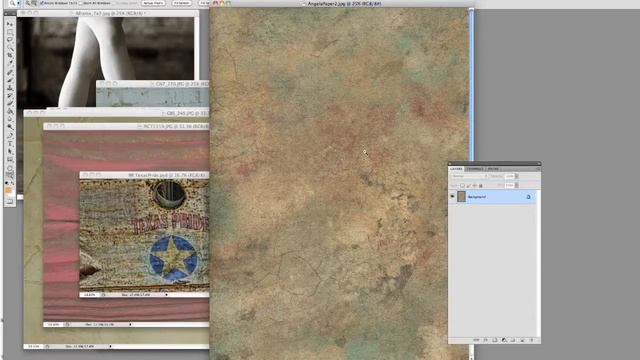The image size is (640, 360).
Task: Select the Lasso tool
Action: pyautogui.click(x=9, y=39)
